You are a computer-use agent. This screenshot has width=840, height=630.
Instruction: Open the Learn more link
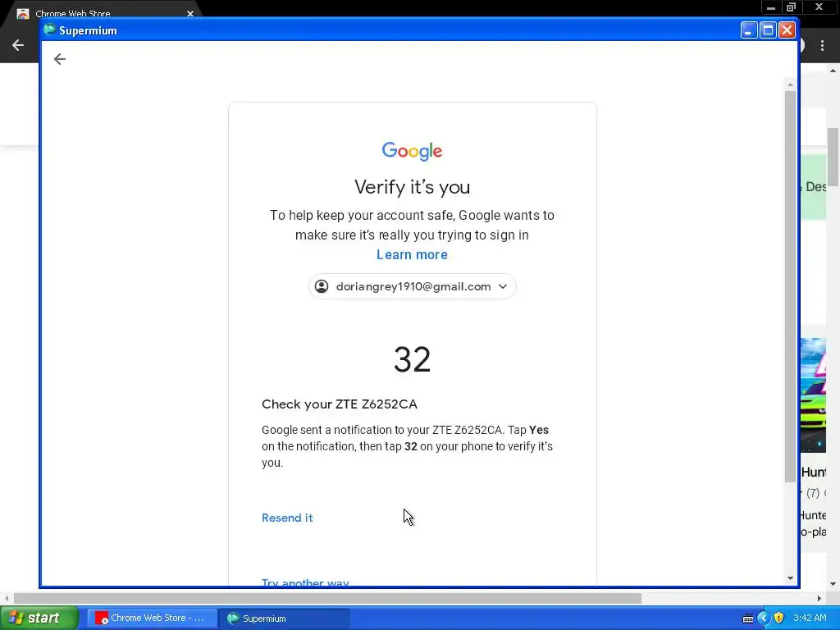click(x=412, y=254)
